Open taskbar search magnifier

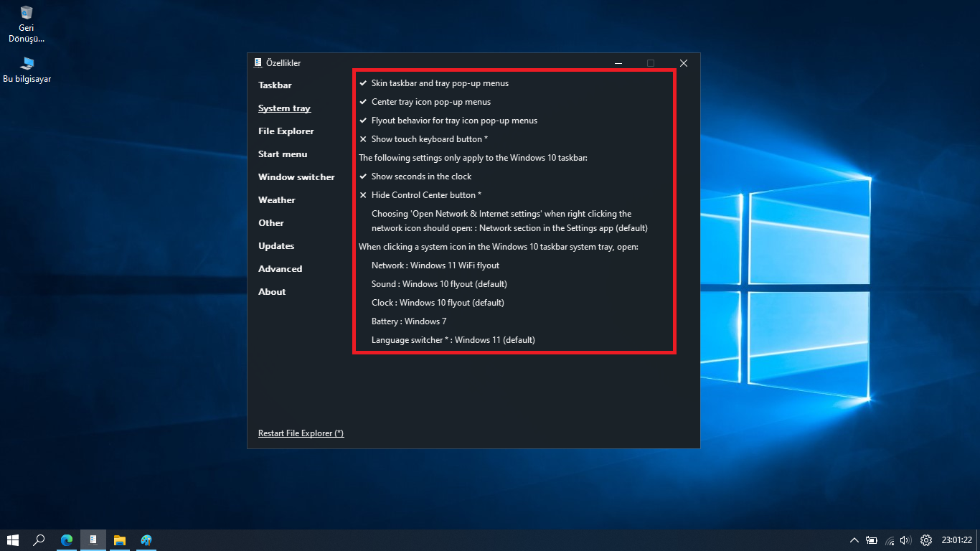(x=39, y=540)
